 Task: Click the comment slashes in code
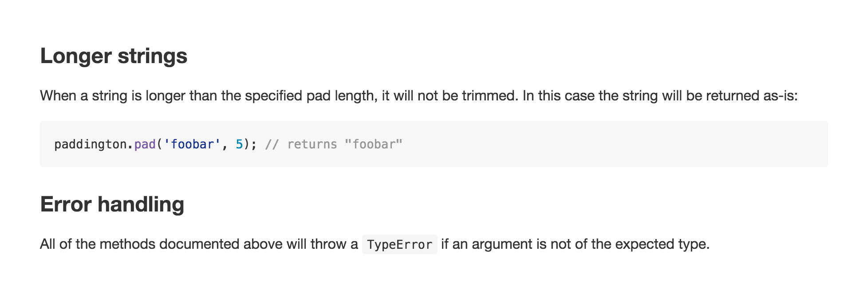pos(272,144)
